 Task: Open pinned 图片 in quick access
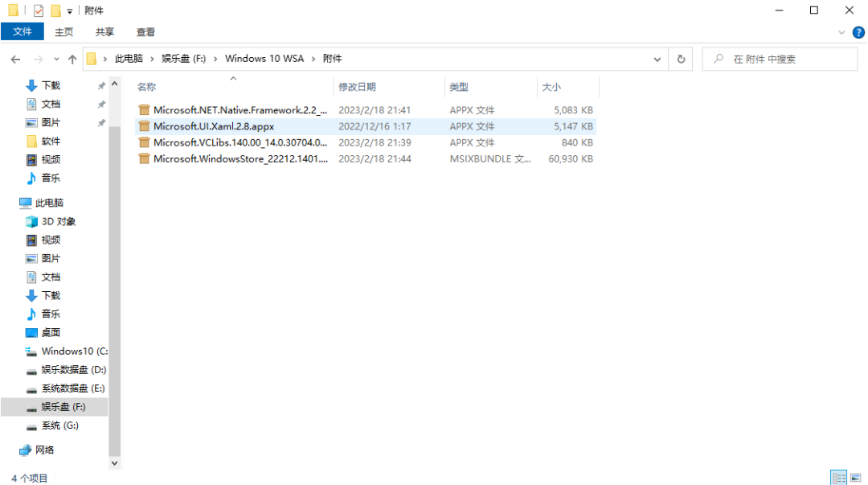coord(51,122)
